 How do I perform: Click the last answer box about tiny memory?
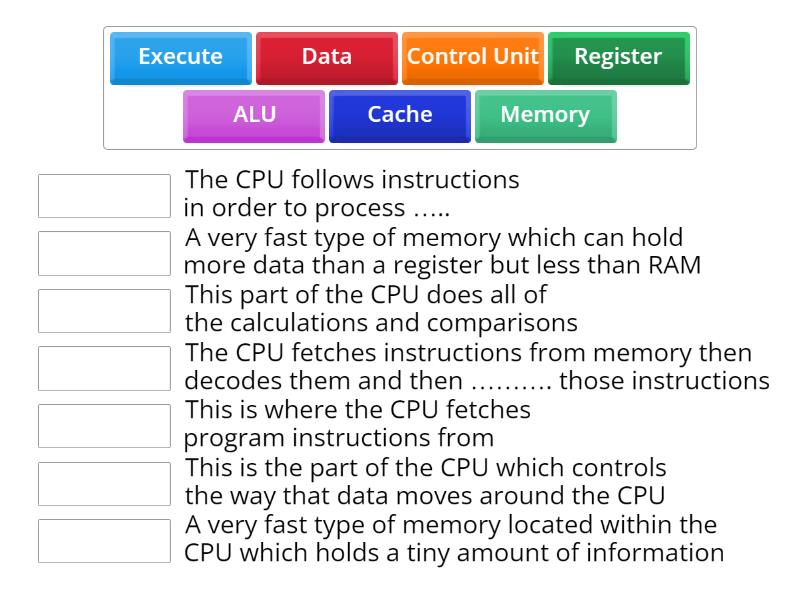point(104,540)
